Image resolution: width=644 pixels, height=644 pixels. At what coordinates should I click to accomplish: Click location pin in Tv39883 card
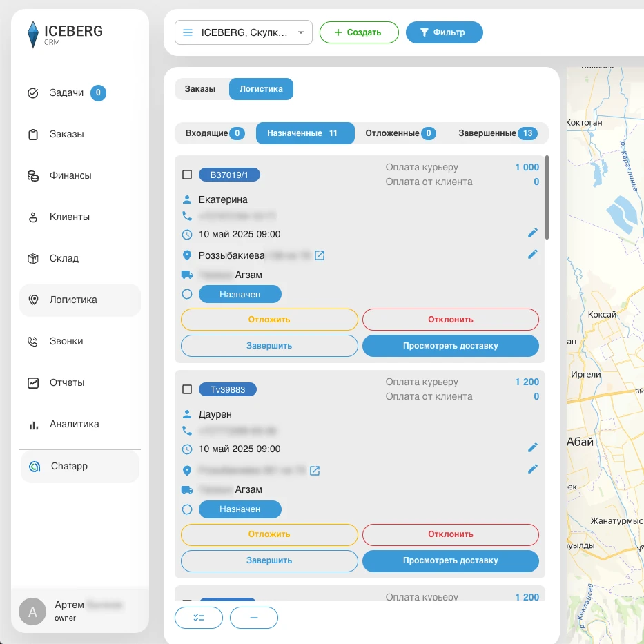[x=187, y=471]
